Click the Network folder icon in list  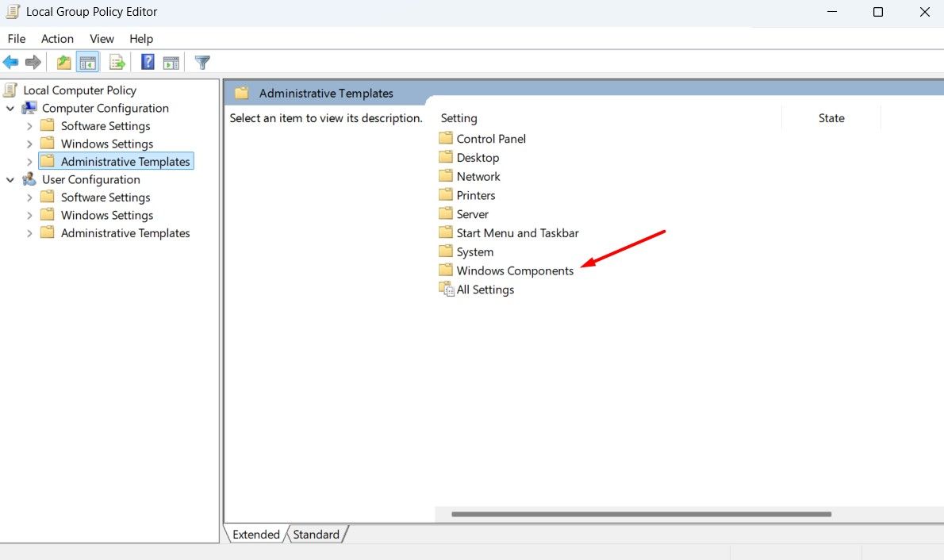pyautogui.click(x=446, y=176)
